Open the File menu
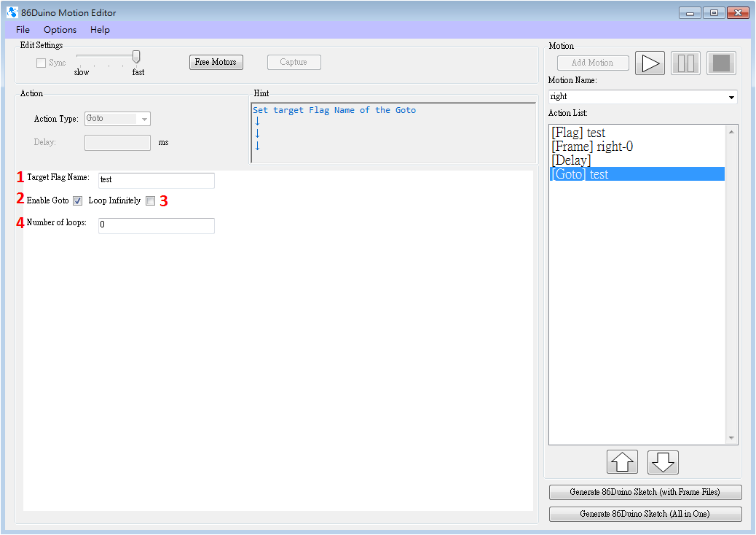756x535 pixels. click(x=23, y=29)
